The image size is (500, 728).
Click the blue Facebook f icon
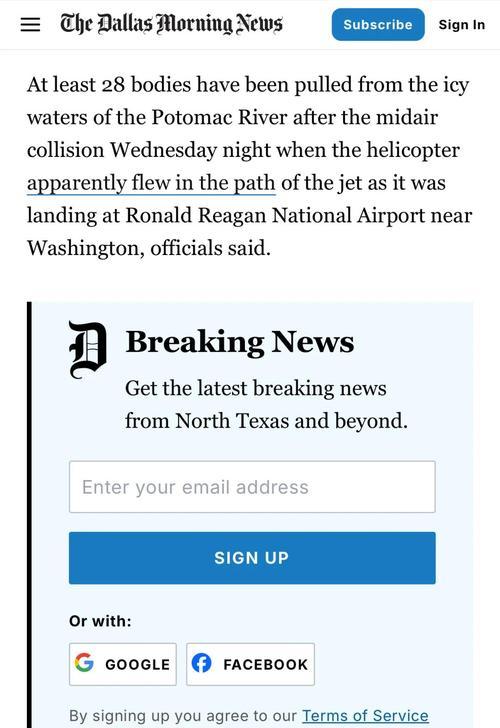(x=201, y=663)
